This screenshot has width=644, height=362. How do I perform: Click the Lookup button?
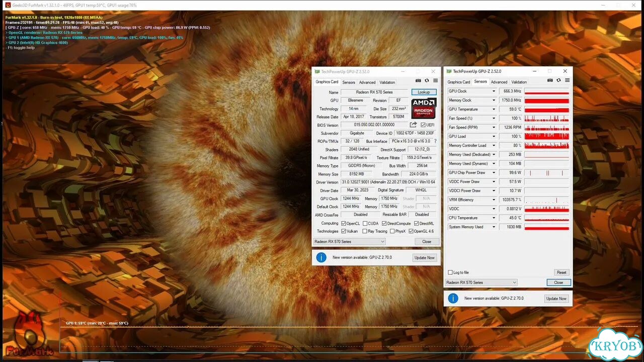[x=424, y=92]
